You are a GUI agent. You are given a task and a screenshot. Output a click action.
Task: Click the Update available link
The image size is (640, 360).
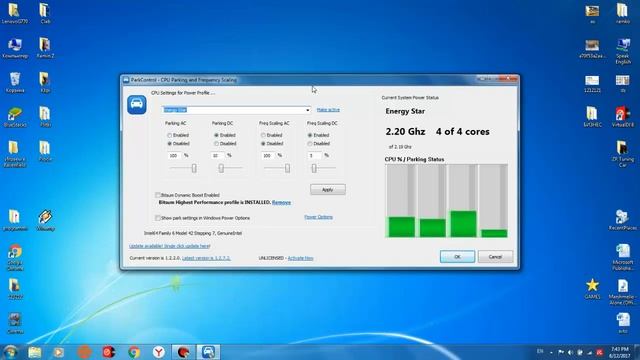(170, 246)
